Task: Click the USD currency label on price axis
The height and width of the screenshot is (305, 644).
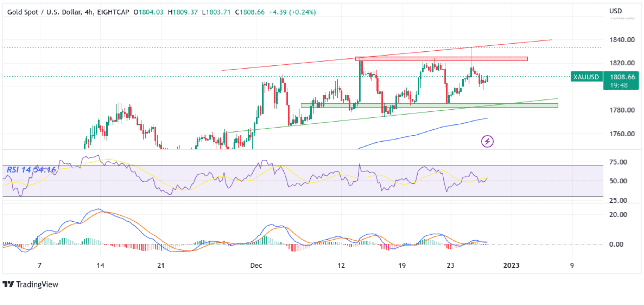Action: (x=616, y=11)
